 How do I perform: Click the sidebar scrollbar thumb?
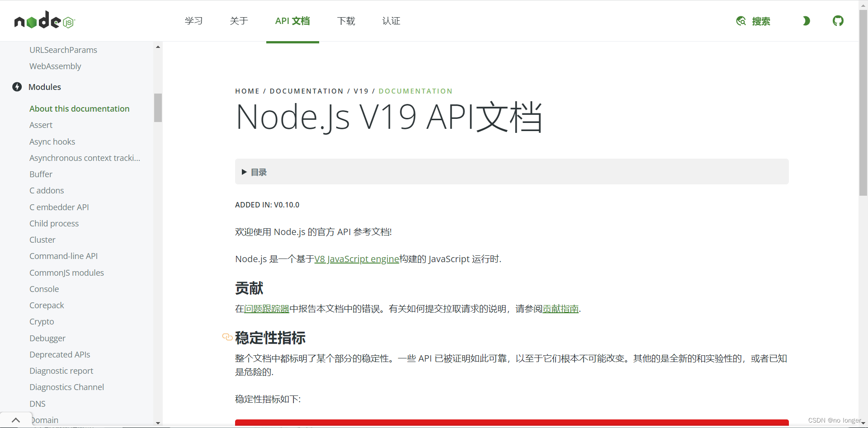pyautogui.click(x=158, y=108)
